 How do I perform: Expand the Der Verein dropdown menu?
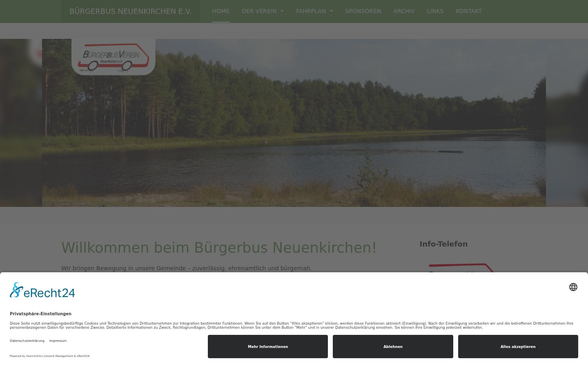[x=263, y=11]
